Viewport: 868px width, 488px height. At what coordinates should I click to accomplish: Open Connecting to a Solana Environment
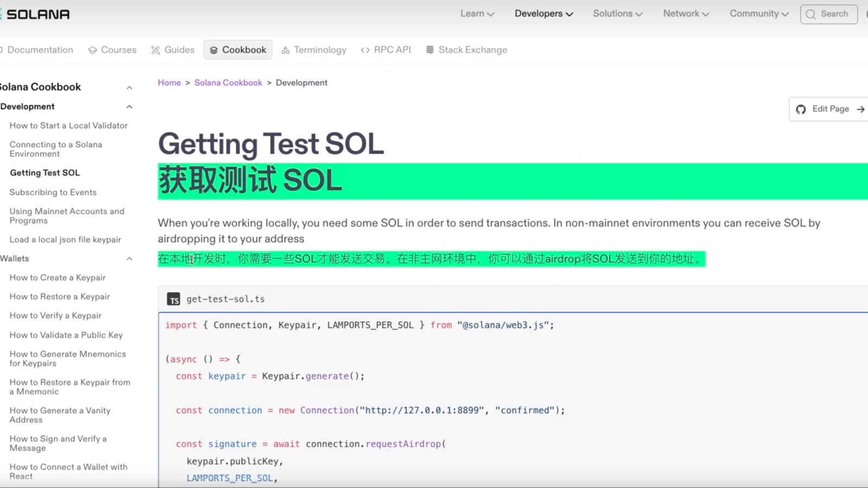pyautogui.click(x=56, y=149)
